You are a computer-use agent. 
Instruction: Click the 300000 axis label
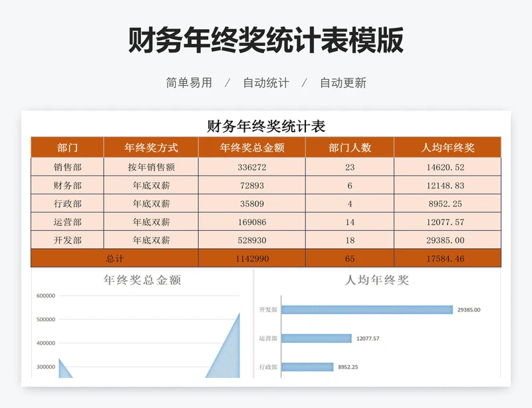click(x=46, y=367)
